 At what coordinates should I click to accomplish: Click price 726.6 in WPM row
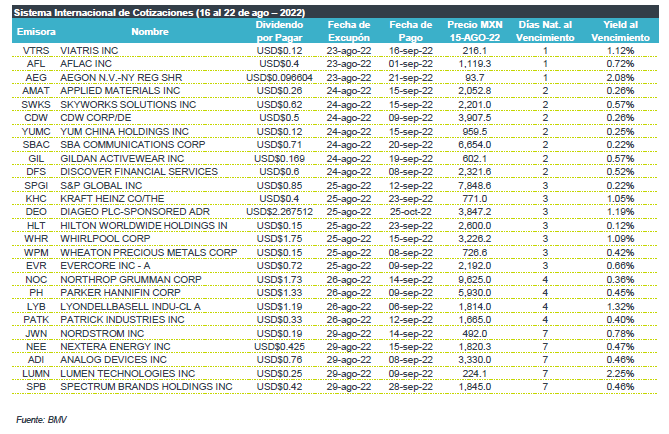point(475,253)
